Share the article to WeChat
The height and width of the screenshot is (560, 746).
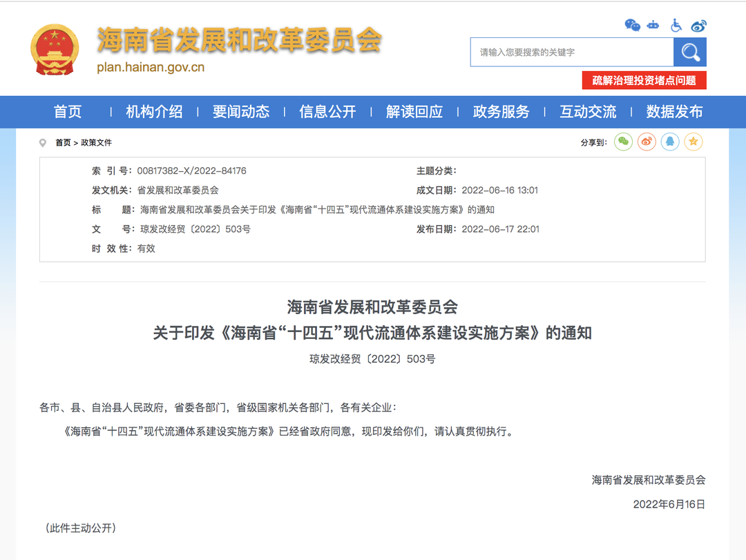coord(623,141)
